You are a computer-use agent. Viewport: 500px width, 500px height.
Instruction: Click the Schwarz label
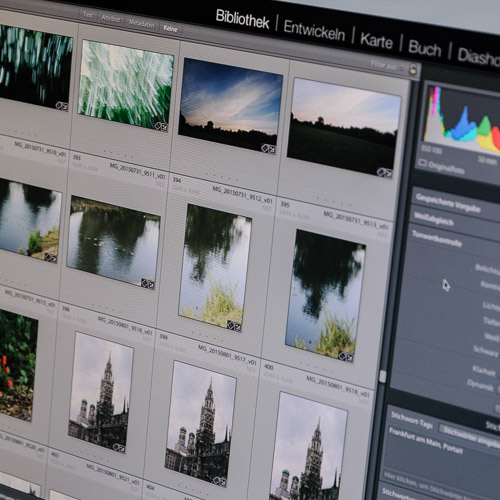[x=486, y=350]
